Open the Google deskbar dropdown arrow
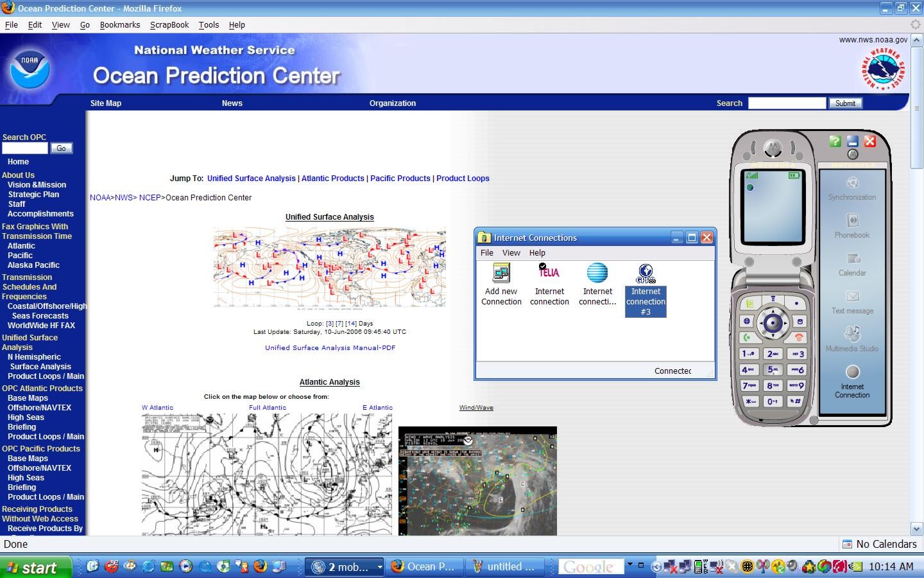The height and width of the screenshot is (578, 924). click(630, 565)
